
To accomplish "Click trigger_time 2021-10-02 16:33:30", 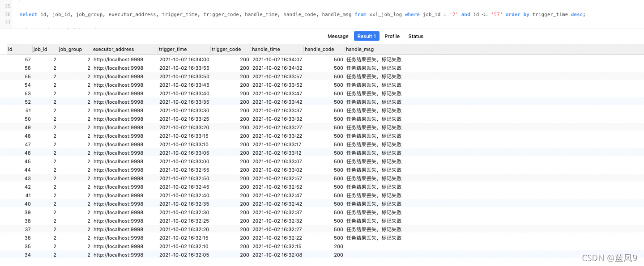I will pyautogui.click(x=184, y=110).
